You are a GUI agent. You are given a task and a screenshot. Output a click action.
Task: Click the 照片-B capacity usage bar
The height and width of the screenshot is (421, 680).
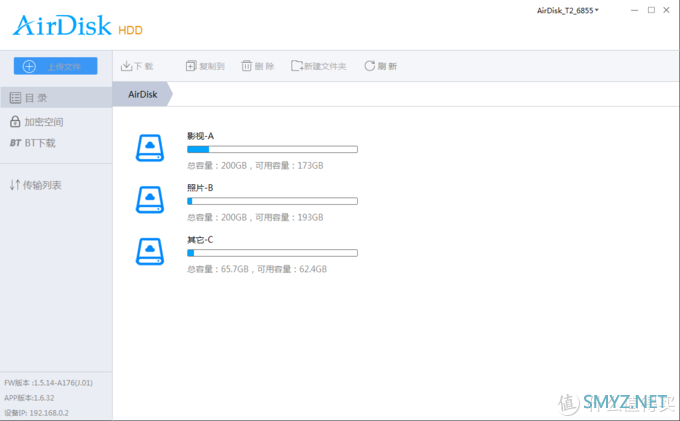tap(272, 201)
